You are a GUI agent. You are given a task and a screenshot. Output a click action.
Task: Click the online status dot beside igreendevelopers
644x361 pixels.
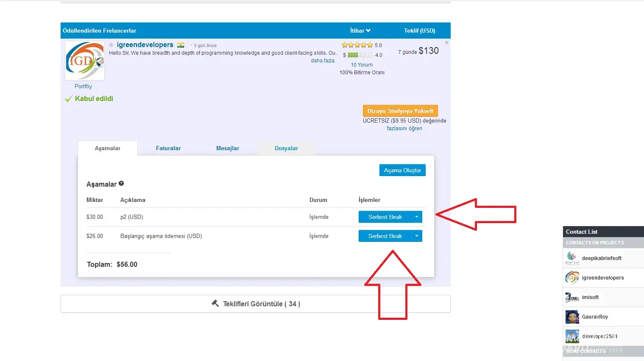point(111,45)
